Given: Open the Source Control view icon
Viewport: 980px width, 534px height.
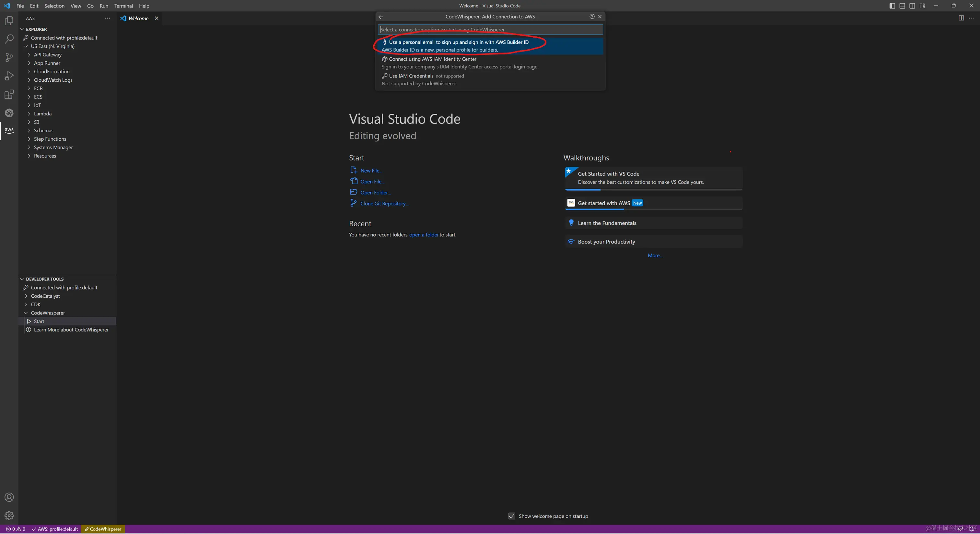Looking at the screenshot, I should pos(9,57).
